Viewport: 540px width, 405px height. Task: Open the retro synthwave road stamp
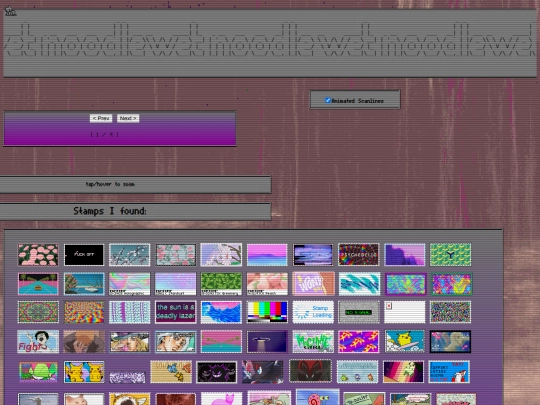click(x=38, y=284)
